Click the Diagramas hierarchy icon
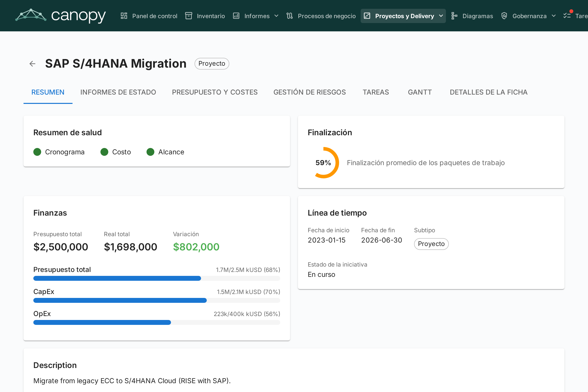The width and height of the screenshot is (588, 392). pos(454,16)
